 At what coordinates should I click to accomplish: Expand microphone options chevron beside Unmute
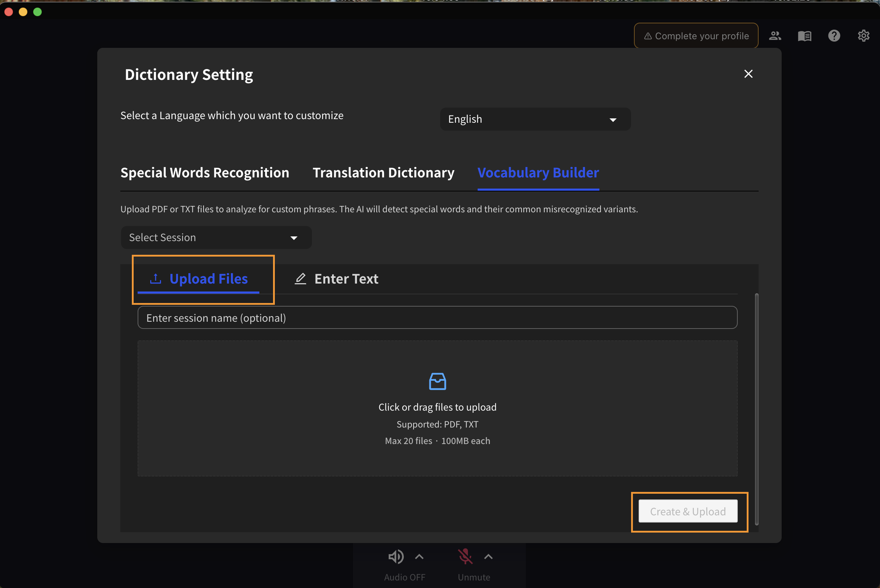(x=488, y=556)
